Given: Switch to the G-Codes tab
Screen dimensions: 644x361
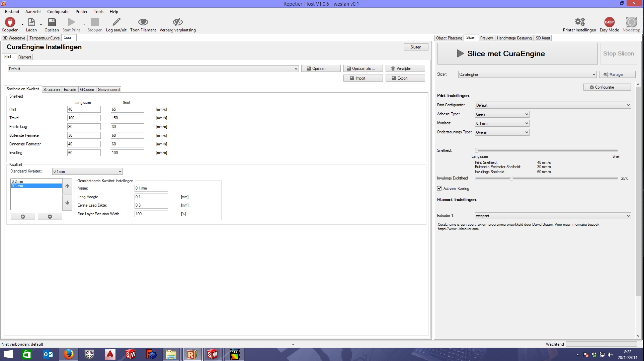Looking at the screenshot, I should point(87,90).
